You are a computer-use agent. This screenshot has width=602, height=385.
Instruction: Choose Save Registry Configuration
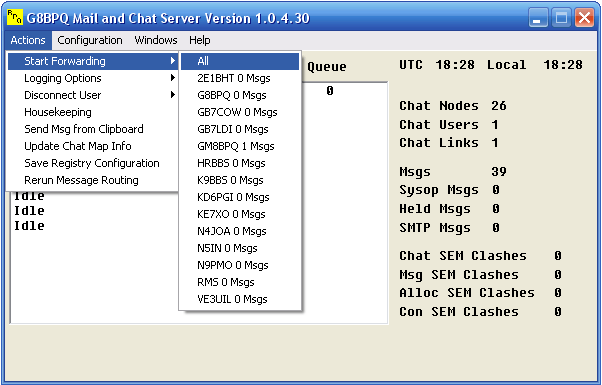pos(93,163)
